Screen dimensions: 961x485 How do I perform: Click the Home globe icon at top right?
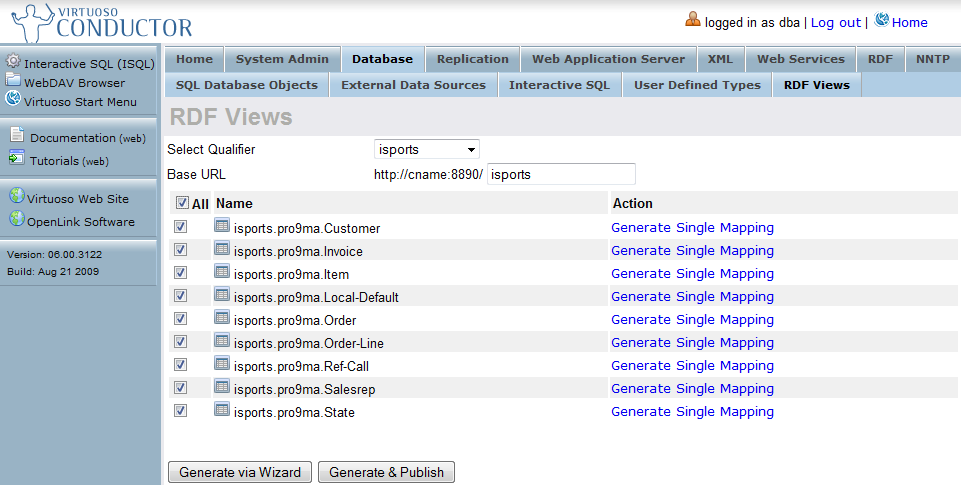882,21
